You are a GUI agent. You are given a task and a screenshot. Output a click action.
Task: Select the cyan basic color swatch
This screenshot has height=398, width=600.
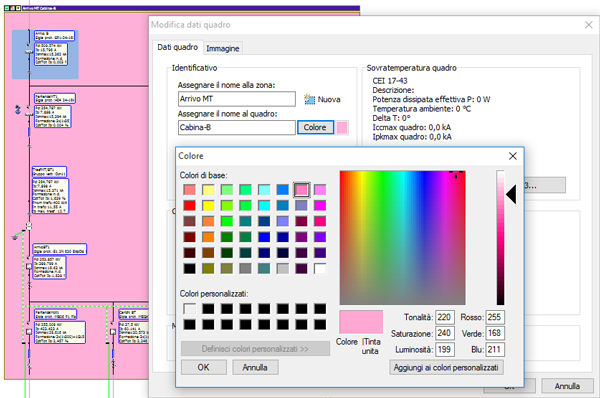[264, 206]
